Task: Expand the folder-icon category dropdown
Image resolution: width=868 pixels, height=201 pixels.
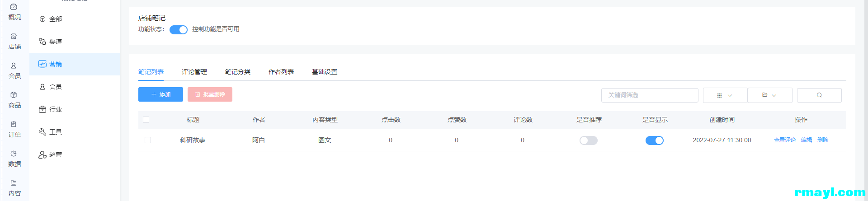Action: point(770,95)
